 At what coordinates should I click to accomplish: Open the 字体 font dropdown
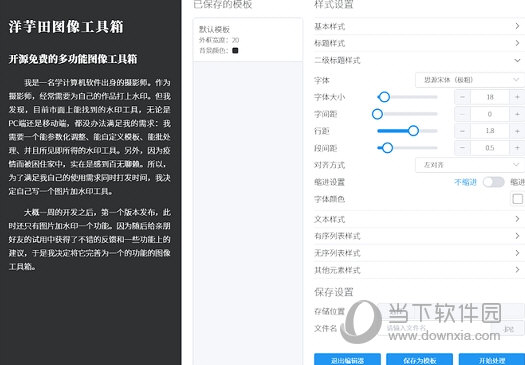[470, 80]
